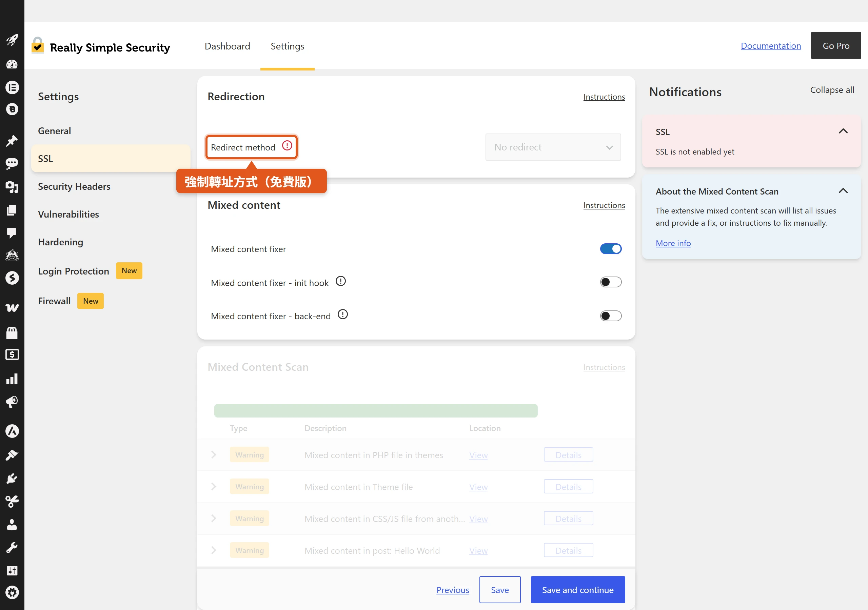The image size is (868, 610).
Task: Expand the Mixed content in PHP file row
Action: pos(214,454)
